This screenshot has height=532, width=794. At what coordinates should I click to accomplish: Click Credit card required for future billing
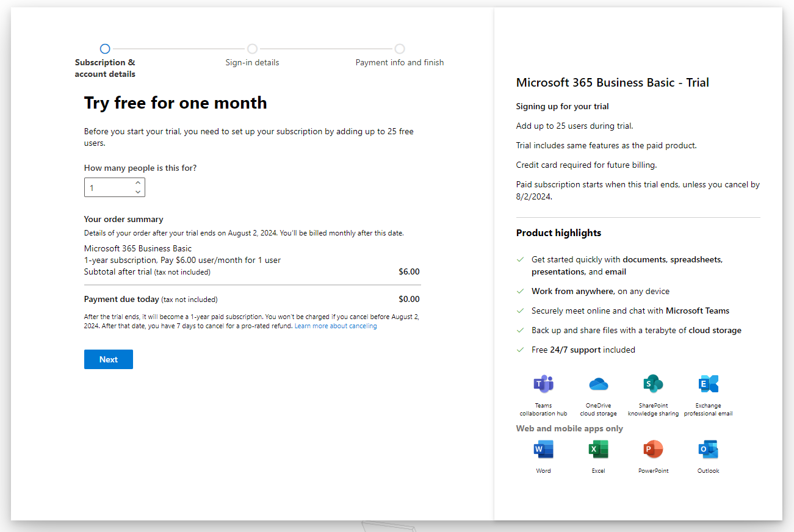tap(586, 165)
